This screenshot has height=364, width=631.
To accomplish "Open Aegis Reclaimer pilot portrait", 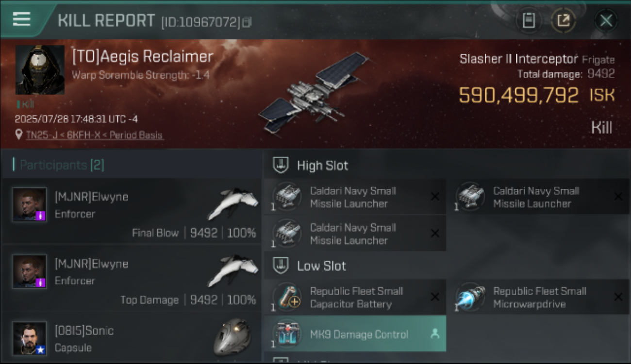I will pyautogui.click(x=40, y=70).
